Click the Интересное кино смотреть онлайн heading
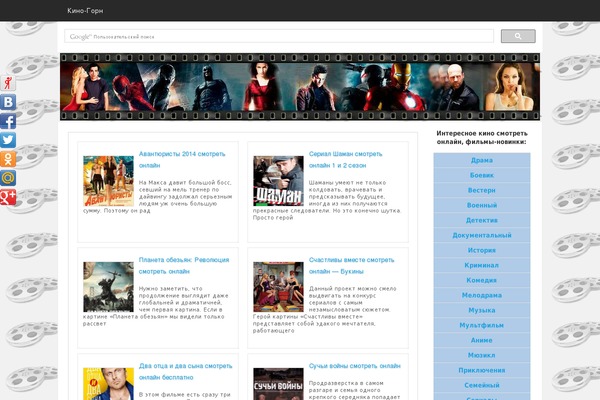Screen dimensions: 600x400 click(482, 137)
